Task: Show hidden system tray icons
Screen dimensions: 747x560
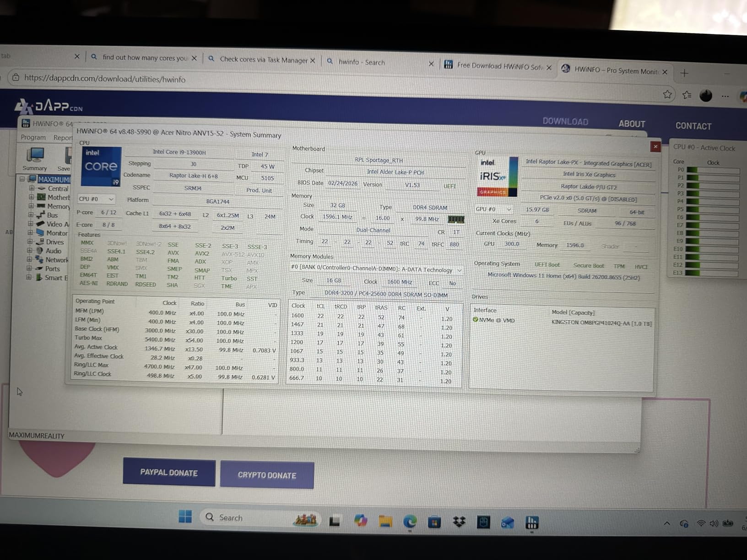Action: [x=667, y=523]
